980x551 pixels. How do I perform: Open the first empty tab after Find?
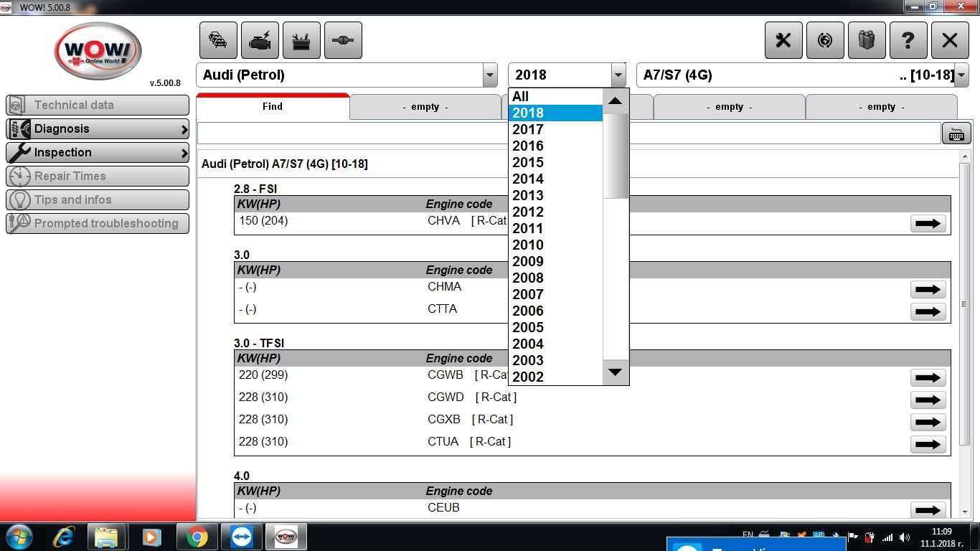pos(425,107)
